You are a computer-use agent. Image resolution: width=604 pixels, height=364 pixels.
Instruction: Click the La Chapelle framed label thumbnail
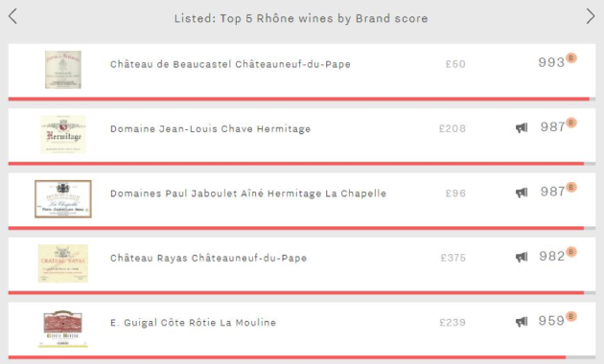coord(63,199)
